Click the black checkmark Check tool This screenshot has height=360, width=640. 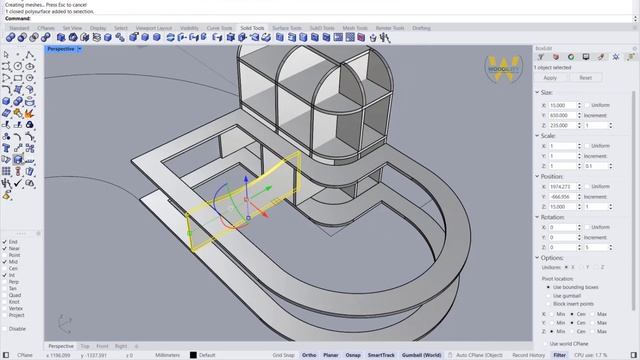point(18,183)
